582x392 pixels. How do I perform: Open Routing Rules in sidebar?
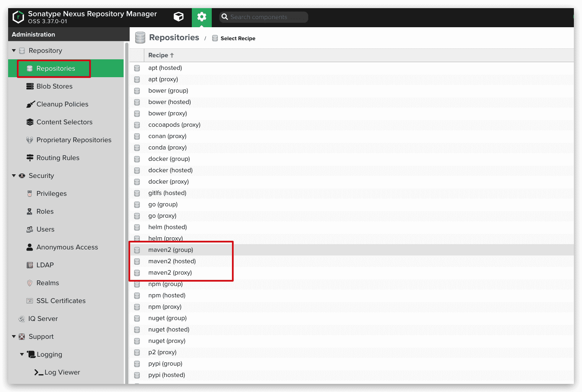pyautogui.click(x=58, y=158)
